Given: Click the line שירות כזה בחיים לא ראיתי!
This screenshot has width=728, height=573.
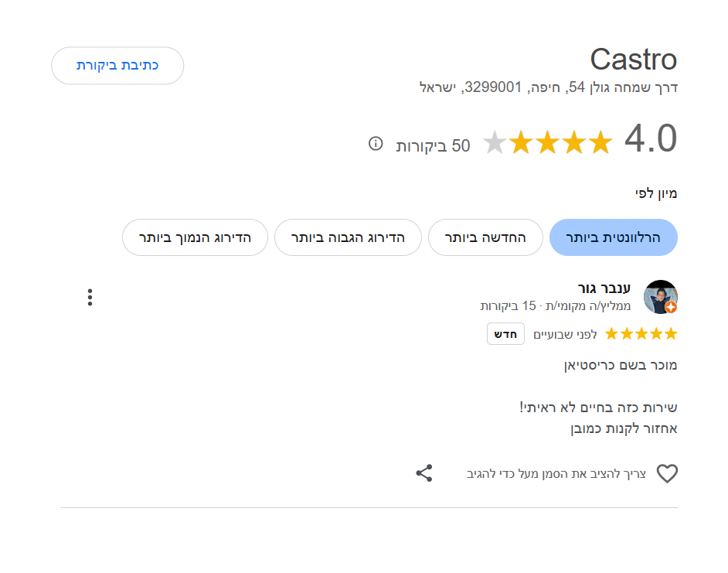Looking at the screenshot, I should 598,408.
